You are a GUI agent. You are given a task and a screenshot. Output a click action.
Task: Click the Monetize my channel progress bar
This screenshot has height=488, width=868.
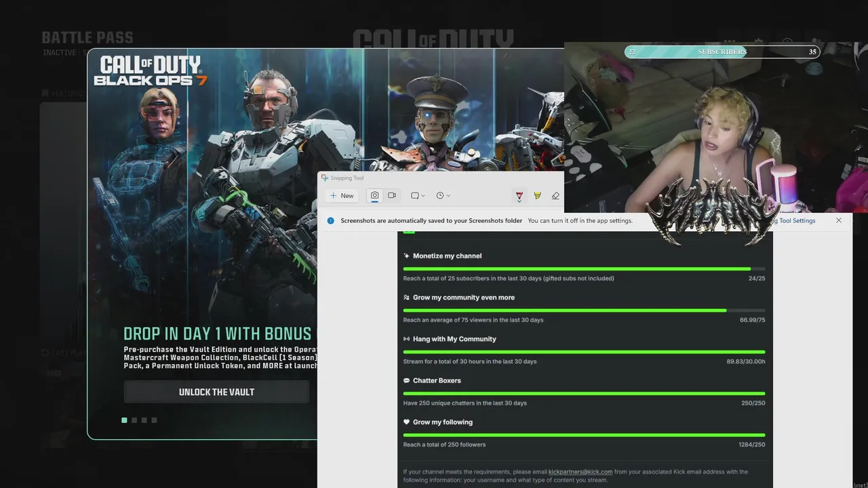tap(584, 269)
